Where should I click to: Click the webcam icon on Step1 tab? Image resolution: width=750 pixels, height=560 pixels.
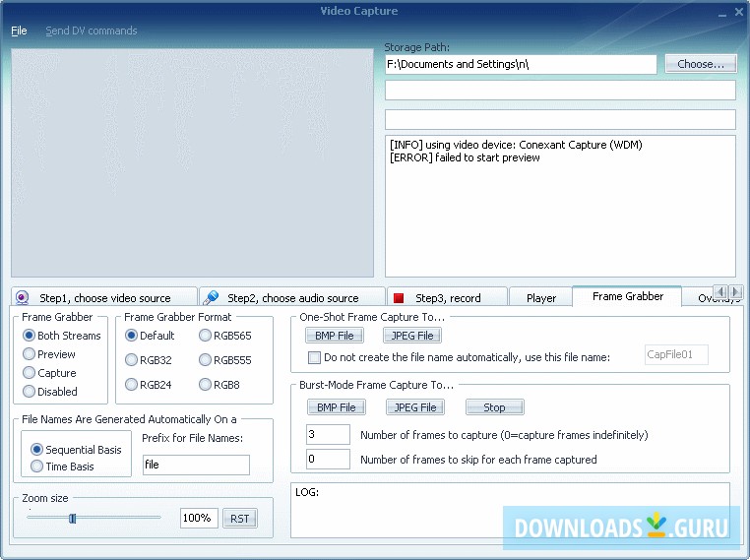click(x=22, y=297)
